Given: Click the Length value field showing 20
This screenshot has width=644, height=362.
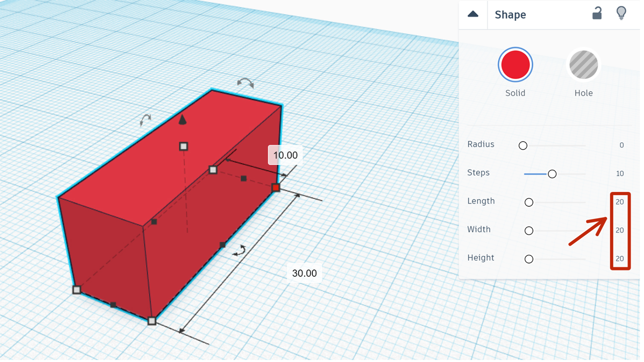Looking at the screenshot, I should (x=619, y=202).
